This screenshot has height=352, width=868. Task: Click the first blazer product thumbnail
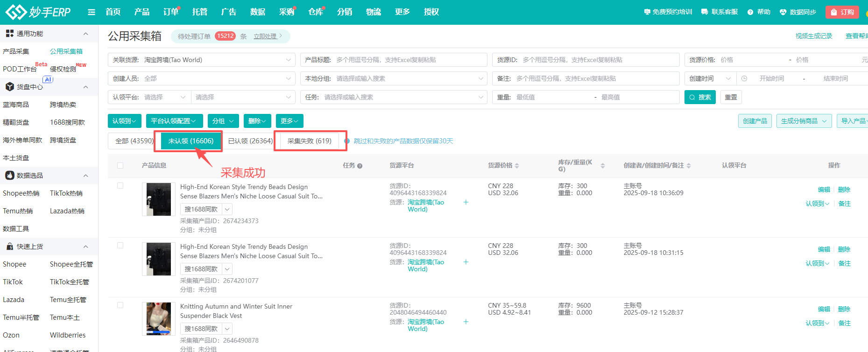pos(159,199)
